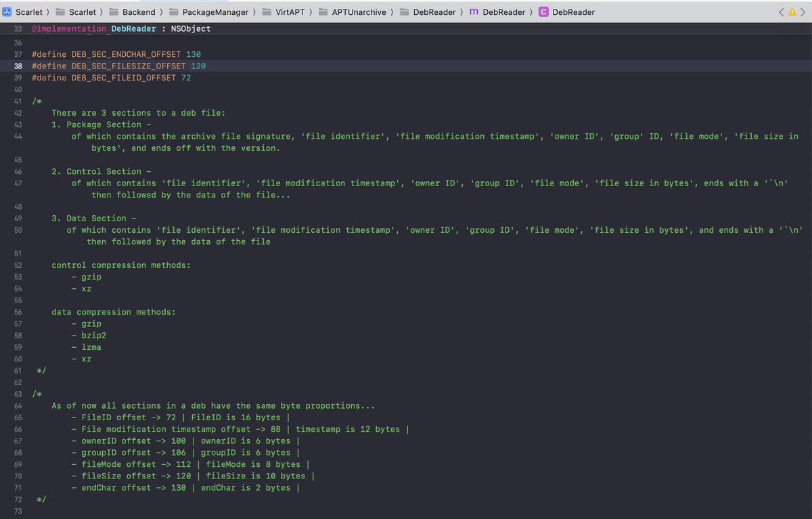Click the value 130 on line 37
Image resolution: width=812 pixels, height=519 pixels.
[194, 54]
